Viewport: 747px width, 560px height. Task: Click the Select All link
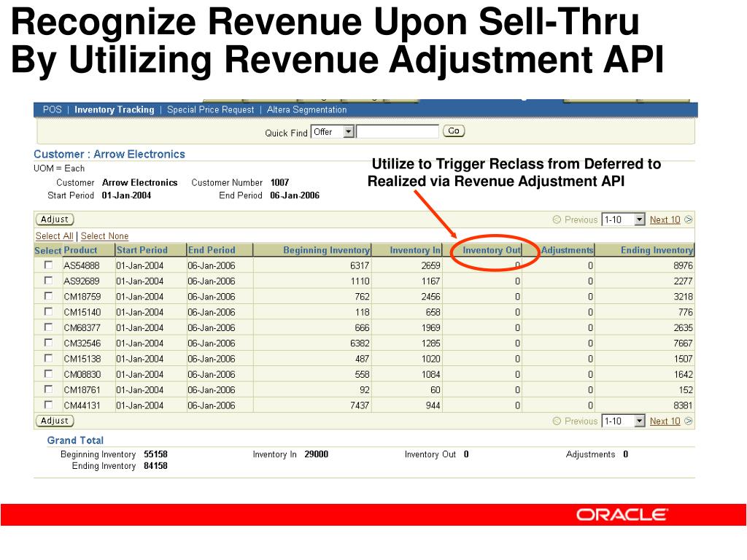click(54, 236)
